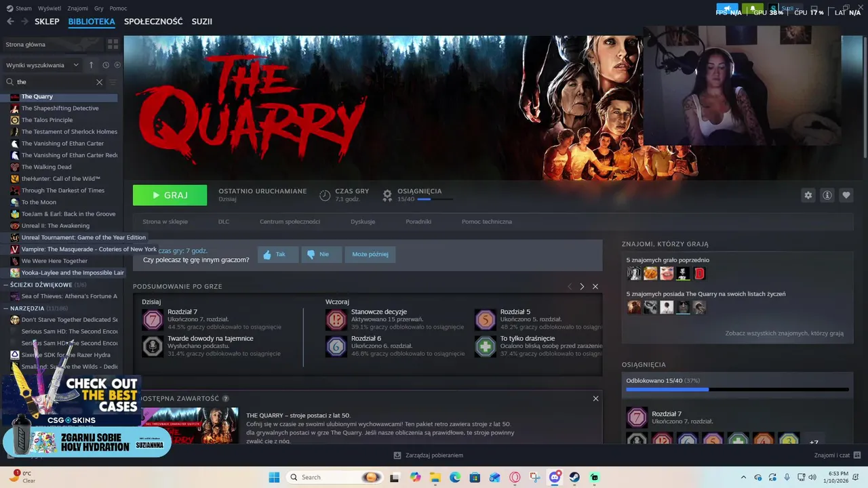Open To tylko draśnięcie achievement icon
868x488 pixels.
(486, 346)
